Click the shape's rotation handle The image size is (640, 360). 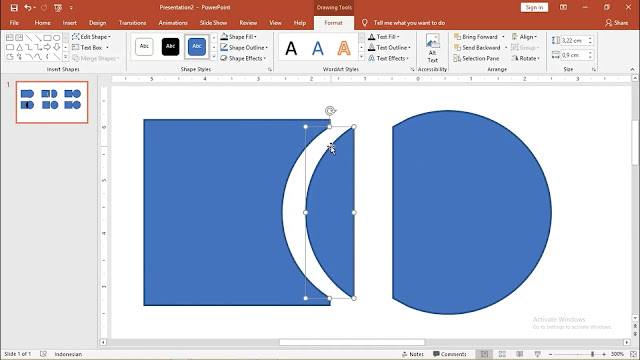pos(330,111)
